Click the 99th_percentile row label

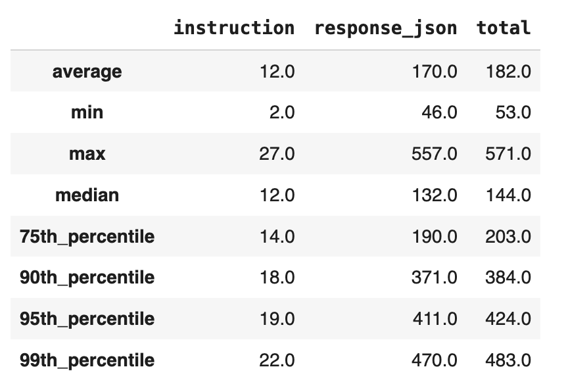tap(87, 360)
